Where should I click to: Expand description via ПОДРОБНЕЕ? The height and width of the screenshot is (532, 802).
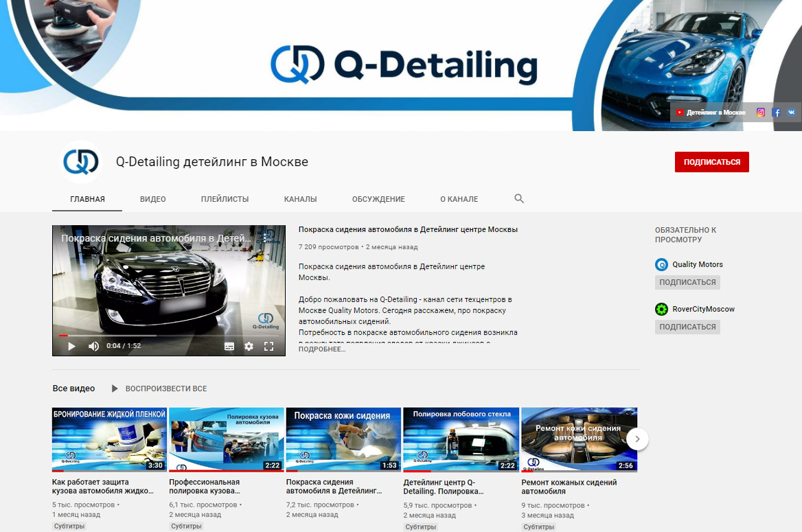coord(322,349)
